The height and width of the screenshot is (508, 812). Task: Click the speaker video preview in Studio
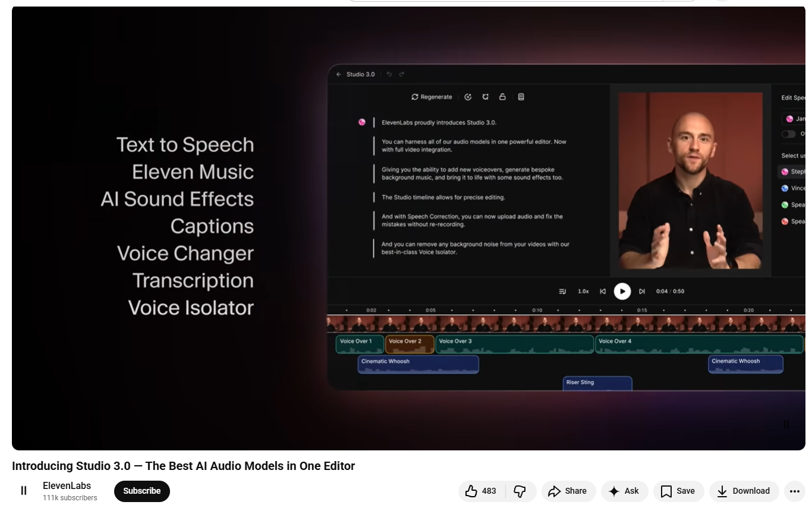(691, 181)
